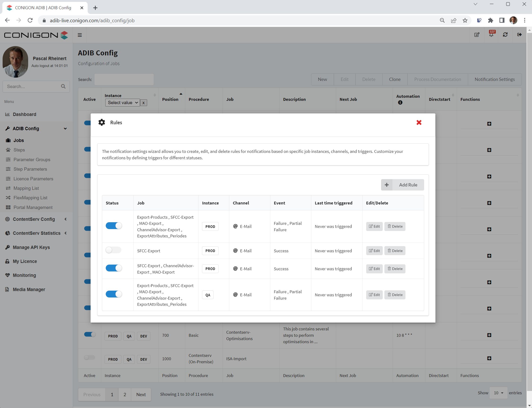The image size is (532, 408).
Task: Click the browser address bar URL
Action: coord(92,21)
